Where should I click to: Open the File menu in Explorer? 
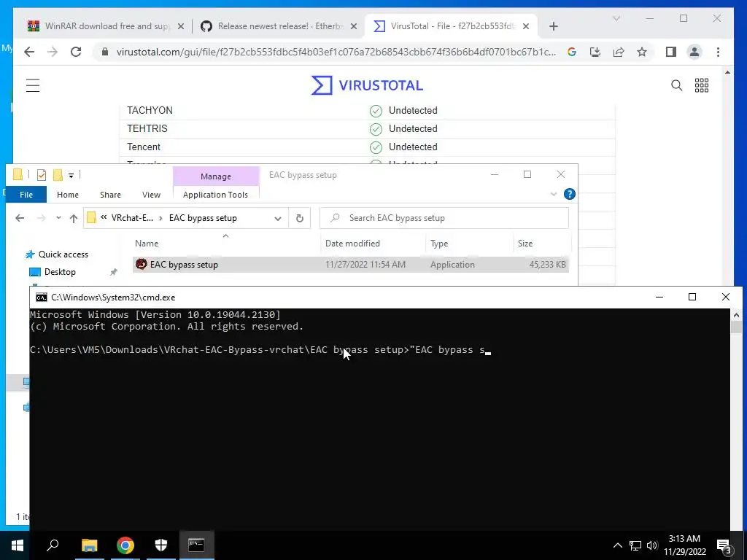click(26, 194)
